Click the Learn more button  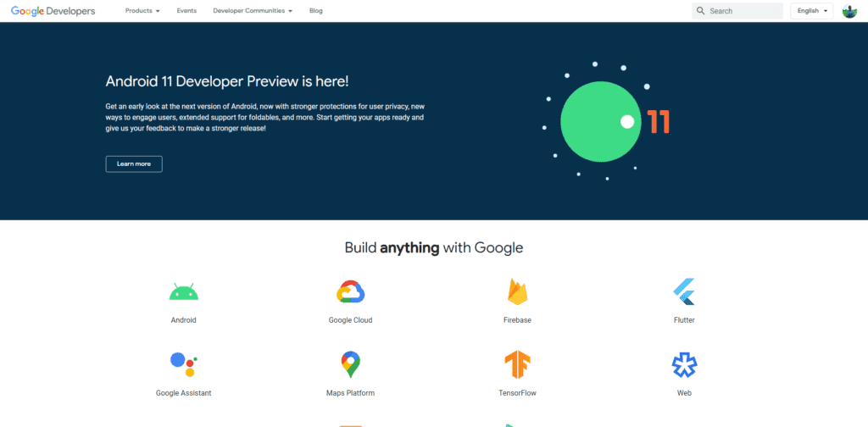click(134, 164)
